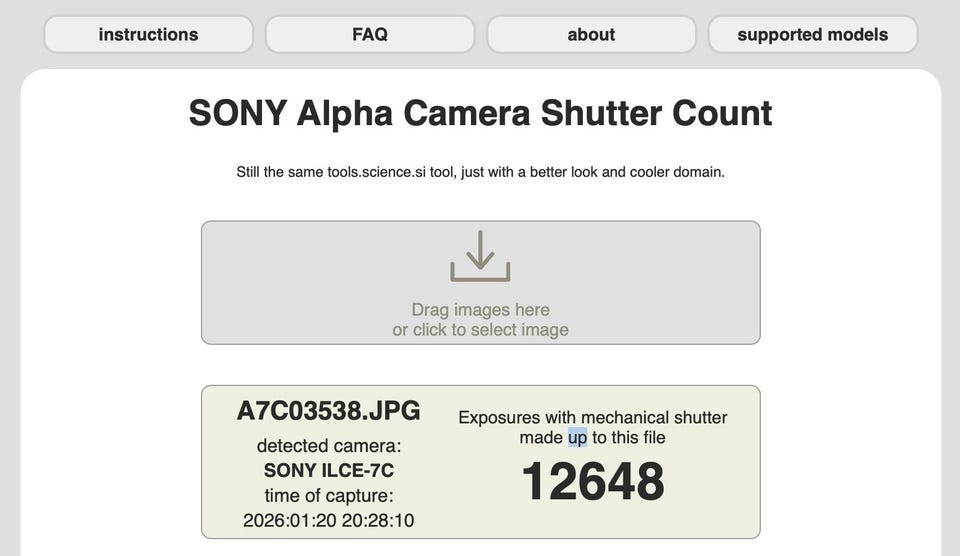Image resolution: width=960 pixels, height=556 pixels.
Task: Click the 'Drag images here' text
Action: [480, 310]
